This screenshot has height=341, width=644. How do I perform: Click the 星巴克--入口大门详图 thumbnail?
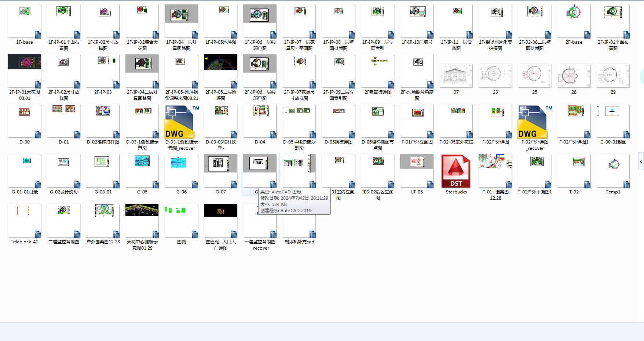click(x=220, y=221)
